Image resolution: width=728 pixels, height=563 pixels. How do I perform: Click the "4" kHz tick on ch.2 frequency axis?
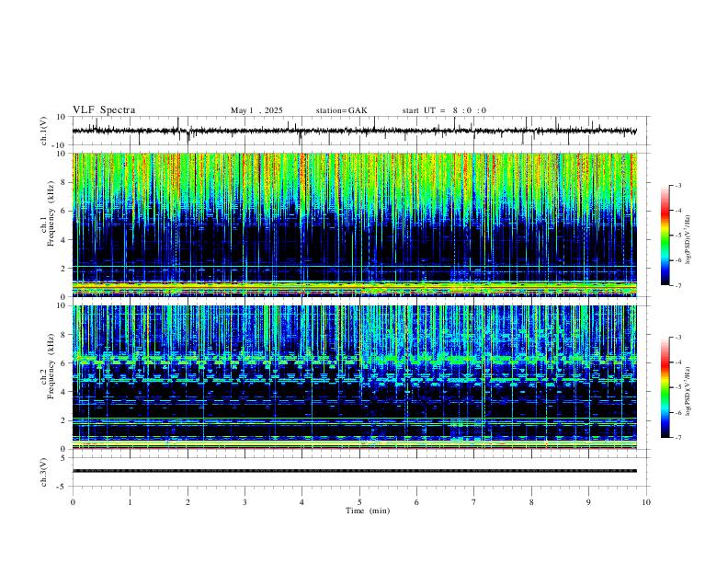pyautogui.click(x=64, y=392)
